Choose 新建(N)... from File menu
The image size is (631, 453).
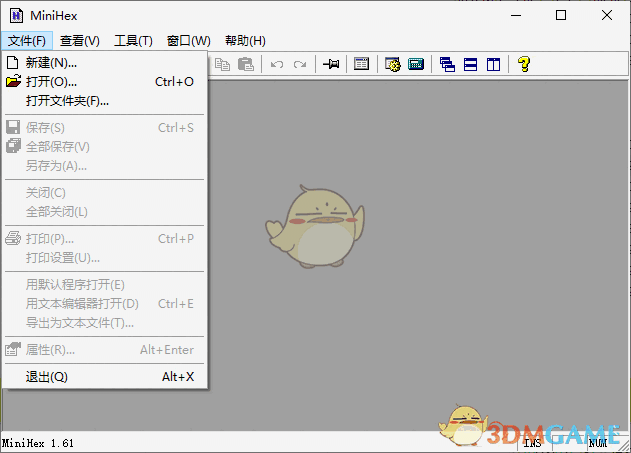point(105,62)
